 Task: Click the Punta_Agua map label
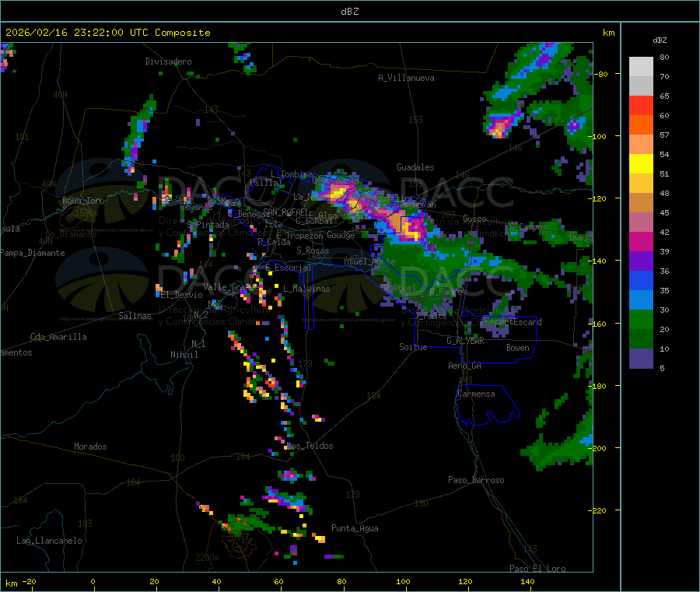coord(355,529)
